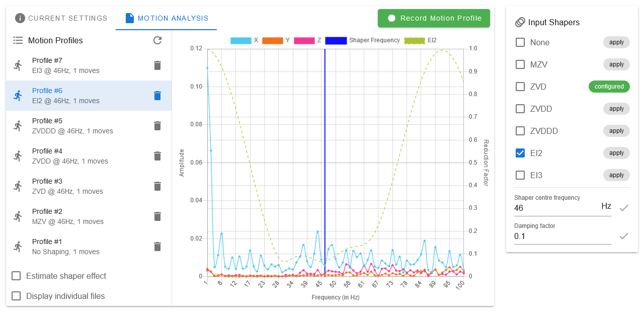This screenshot has height=312, width=644.
Task: Delete Profile #3 with its trash icon
Action: tap(157, 186)
